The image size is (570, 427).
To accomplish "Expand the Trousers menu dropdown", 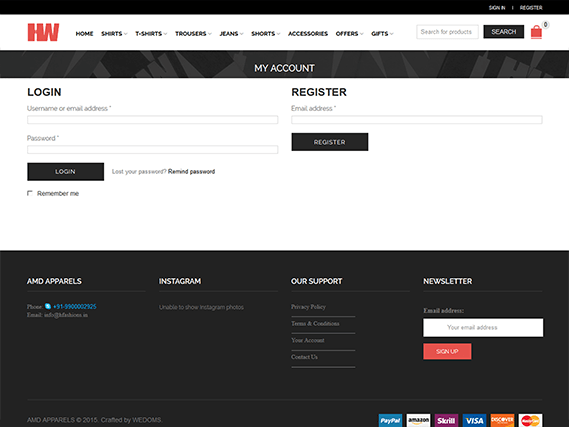I will 193,34.
